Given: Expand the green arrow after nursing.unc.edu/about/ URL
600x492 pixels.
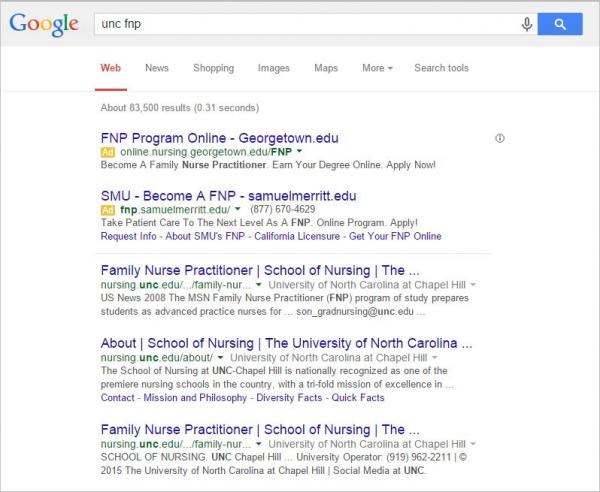Looking at the screenshot, I should [222, 357].
